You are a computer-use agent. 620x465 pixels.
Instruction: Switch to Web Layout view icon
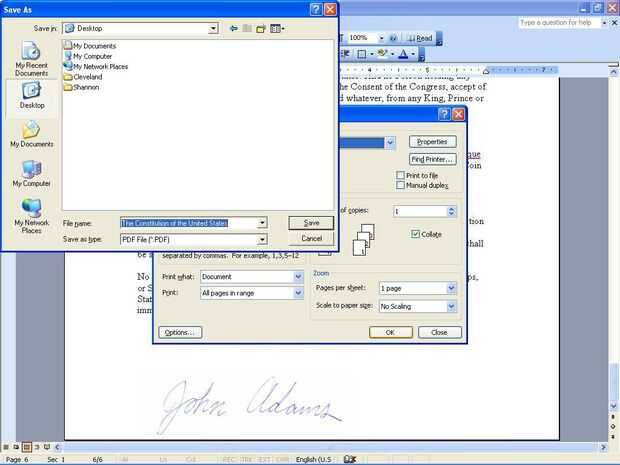pos(16,447)
